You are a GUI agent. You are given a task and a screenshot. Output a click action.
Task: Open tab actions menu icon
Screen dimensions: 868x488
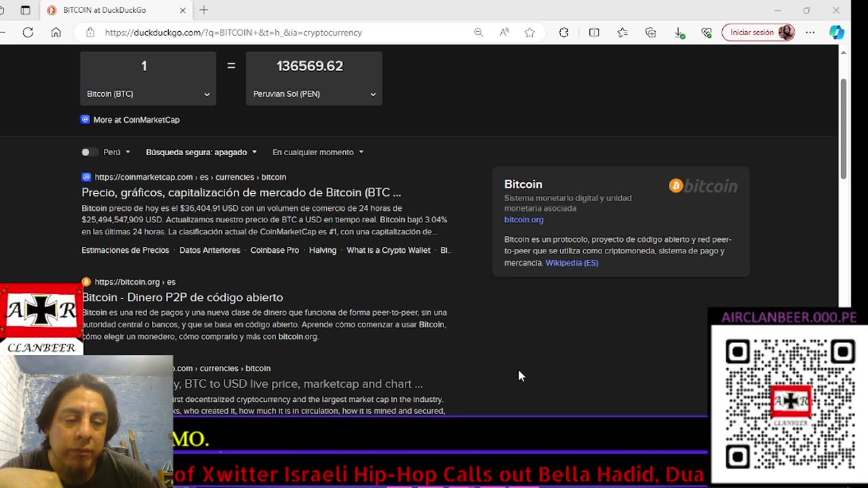tap(25, 10)
